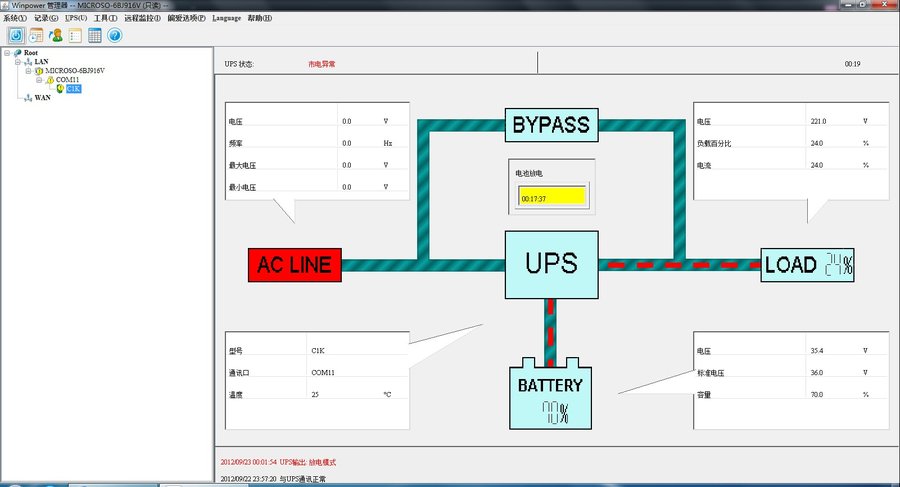900x487 pixels.
Task: Click the blue help question-mark icon
Action: pyautogui.click(x=115, y=36)
